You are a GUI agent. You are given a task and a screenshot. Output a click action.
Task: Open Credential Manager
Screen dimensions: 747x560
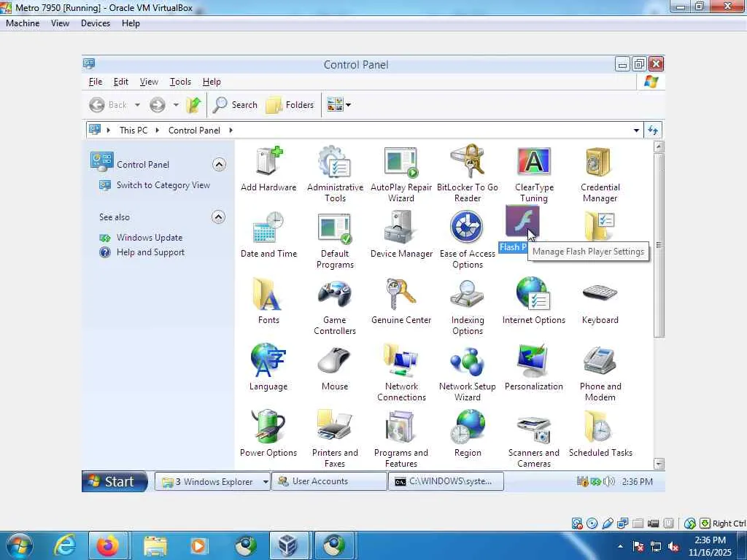tap(600, 175)
